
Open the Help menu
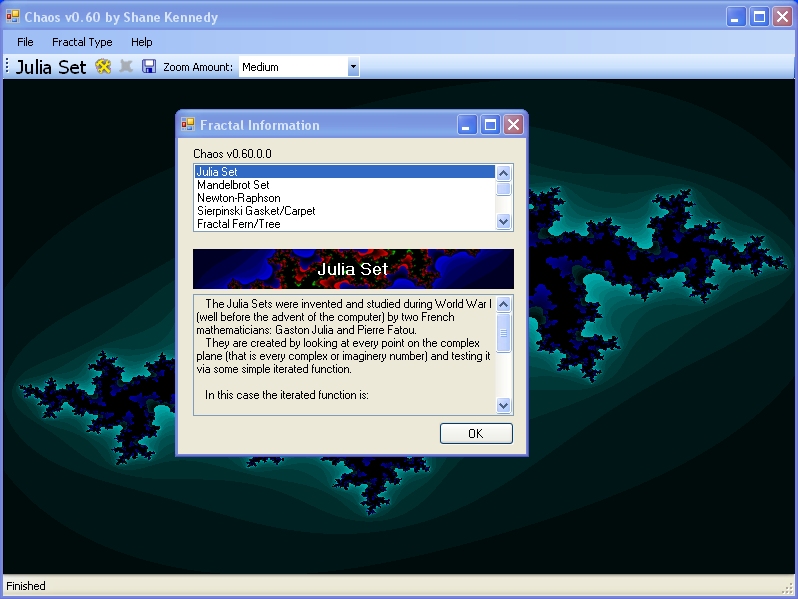[141, 42]
